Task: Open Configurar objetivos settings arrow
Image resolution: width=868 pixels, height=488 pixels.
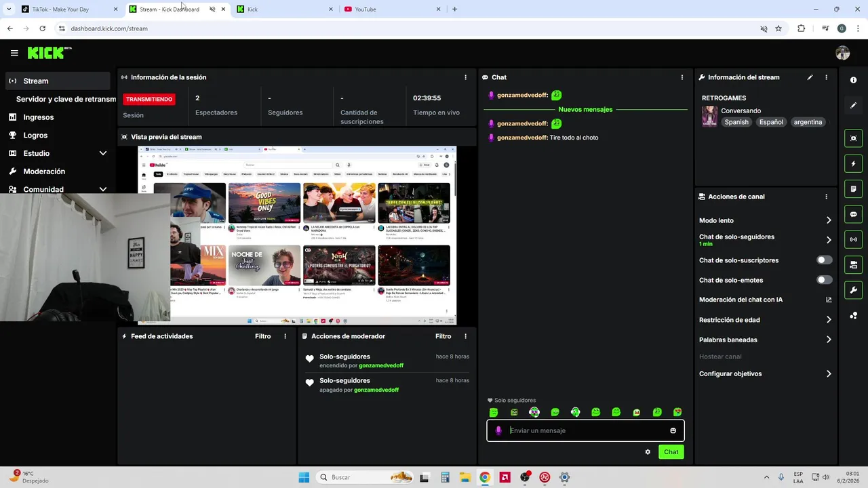Action: tap(829, 373)
